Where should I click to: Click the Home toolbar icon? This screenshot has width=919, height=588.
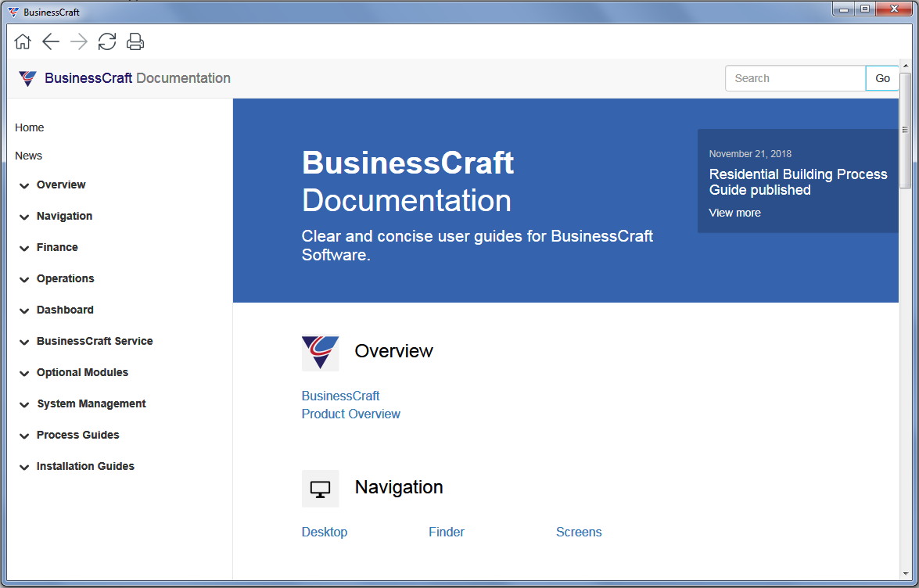[22, 41]
